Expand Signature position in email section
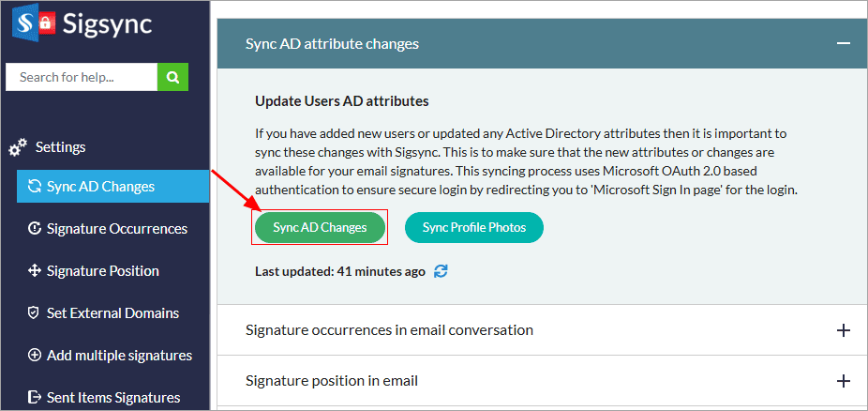868x411 pixels. [844, 381]
